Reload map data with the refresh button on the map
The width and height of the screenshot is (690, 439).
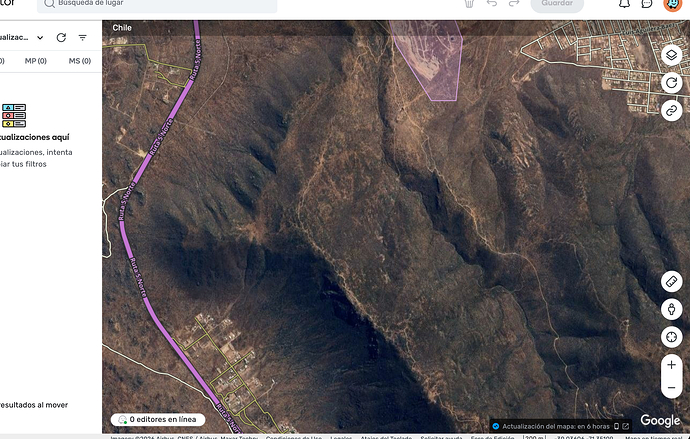[x=671, y=83]
